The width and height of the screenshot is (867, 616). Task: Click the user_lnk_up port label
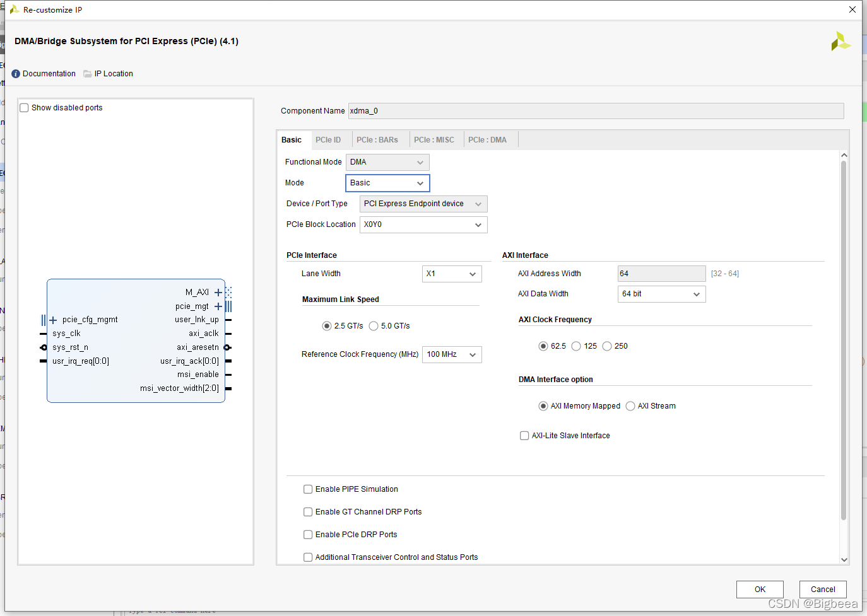tap(197, 320)
